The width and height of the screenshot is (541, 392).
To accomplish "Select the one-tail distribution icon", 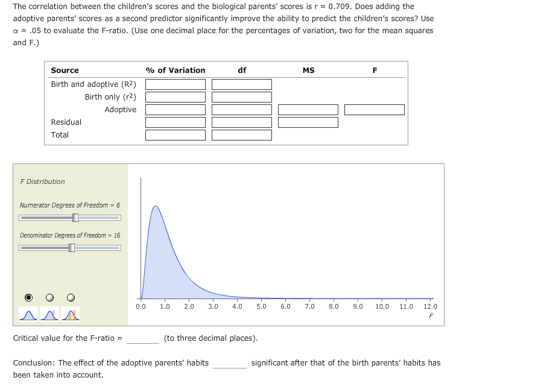I will click(x=49, y=313).
